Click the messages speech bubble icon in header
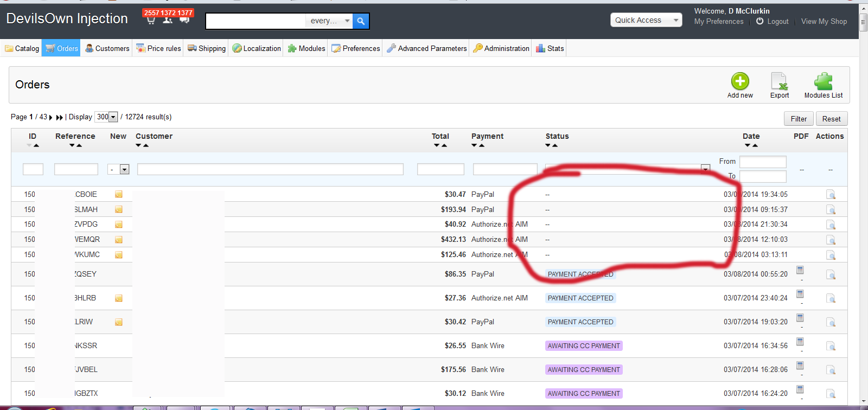The height and width of the screenshot is (410, 868). tap(184, 20)
